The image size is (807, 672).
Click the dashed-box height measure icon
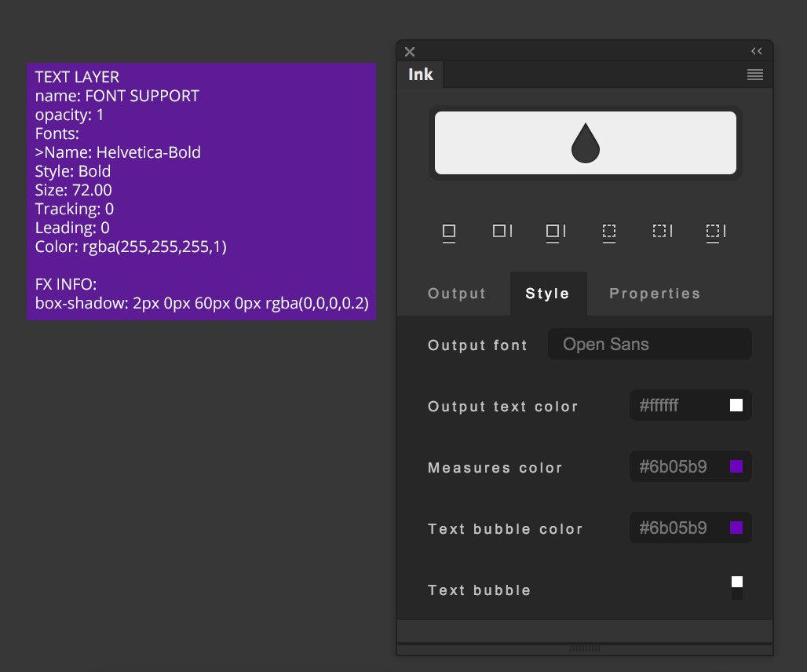[x=663, y=231]
